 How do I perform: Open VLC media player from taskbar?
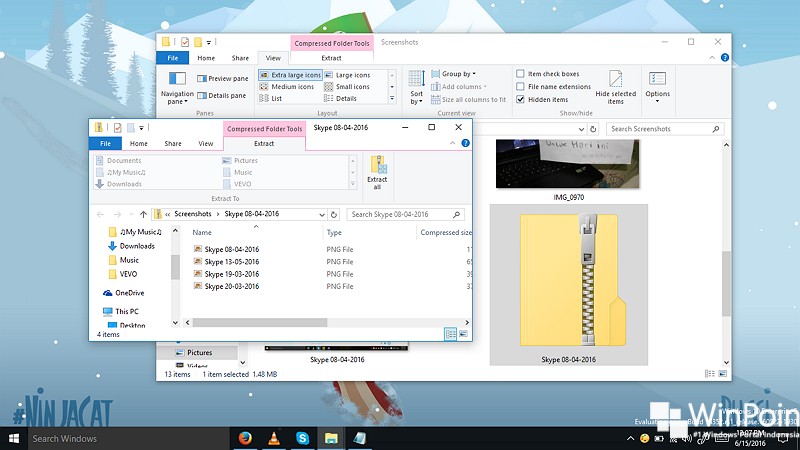tap(274, 438)
